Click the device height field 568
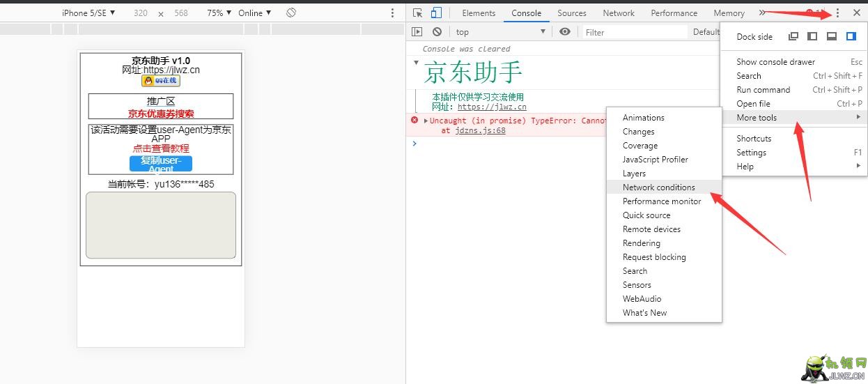Image resolution: width=868 pixels, height=384 pixels. click(x=181, y=13)
